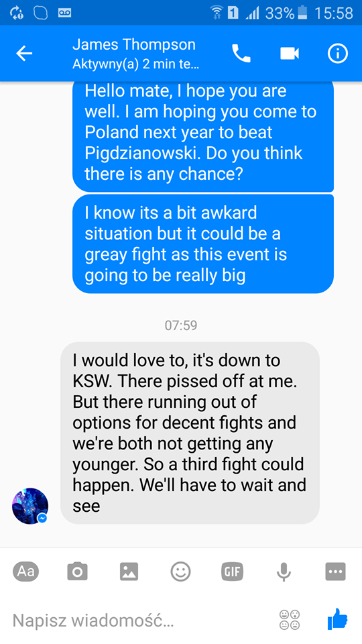Open the four-face emoji keyboard icon

(290, 620)
